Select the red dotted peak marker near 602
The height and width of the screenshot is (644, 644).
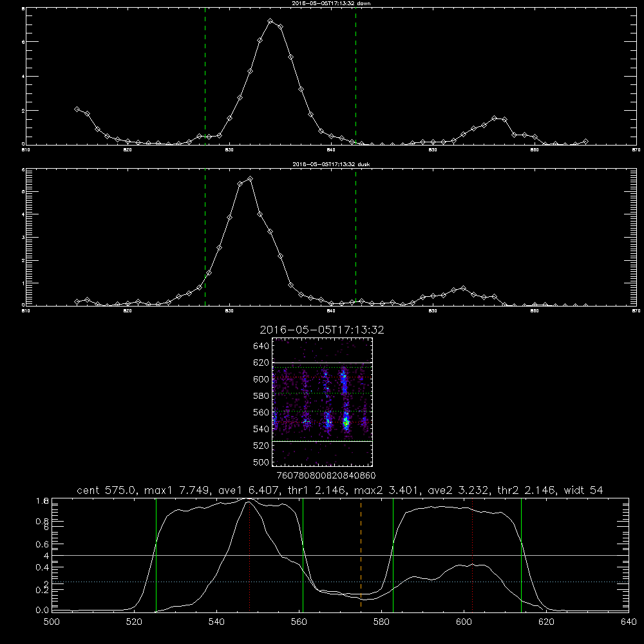pyautogui.click(x=472, y=554)
